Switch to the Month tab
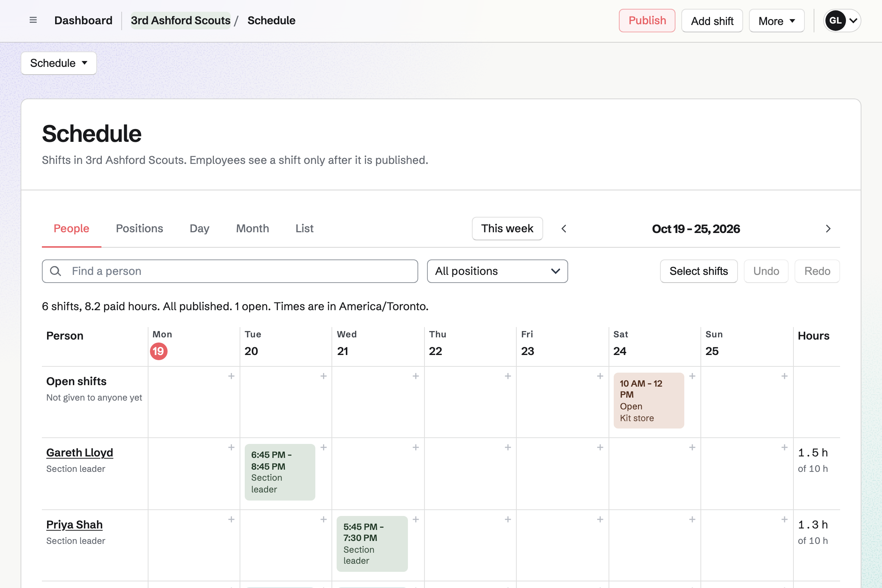Viewport: 882px width, 588px height. (x=252, y=228)
